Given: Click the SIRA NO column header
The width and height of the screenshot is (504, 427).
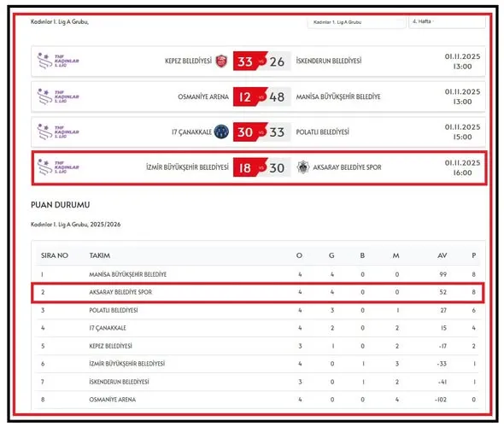Looking at the screenshot, I should pos(55,255).
